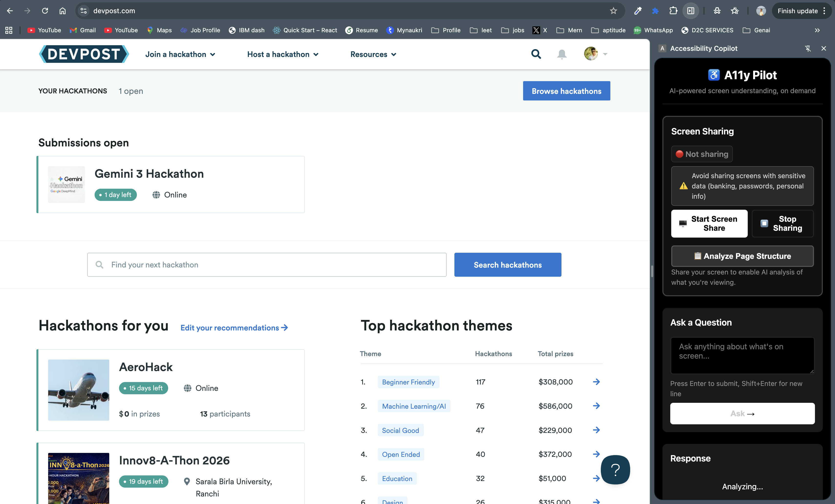Click the arrow next to Machine Learning/AI

pyautogui.click(x=596, y=406)
